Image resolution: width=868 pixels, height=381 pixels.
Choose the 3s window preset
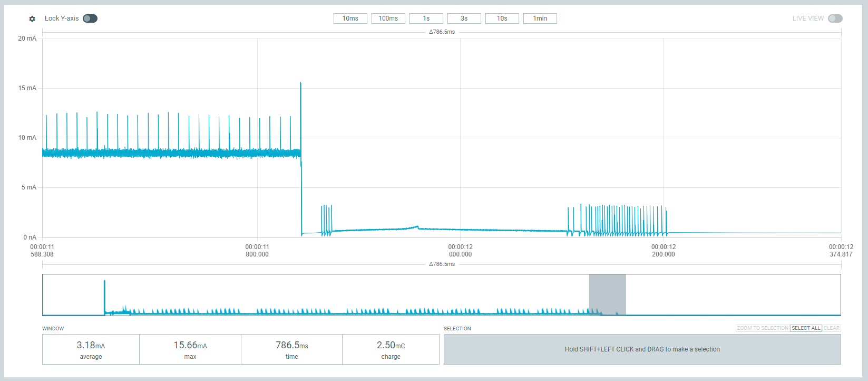click(464, 18)
